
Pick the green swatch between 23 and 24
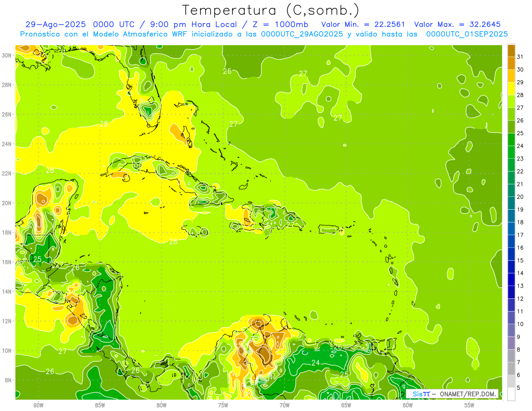coord(511,152)
